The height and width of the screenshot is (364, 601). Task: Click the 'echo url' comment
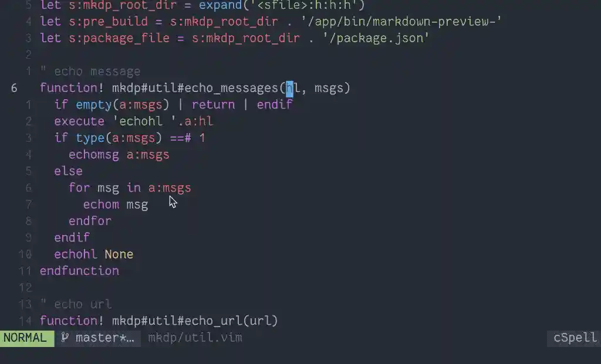tap(76, 304)
